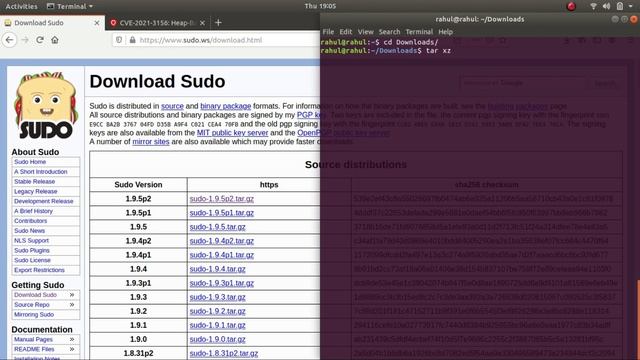The height and width of the screenshot is (360, 640).
Task: Download sudo-1.9.1.tar.gz
Action: click(x=218, y=325)
